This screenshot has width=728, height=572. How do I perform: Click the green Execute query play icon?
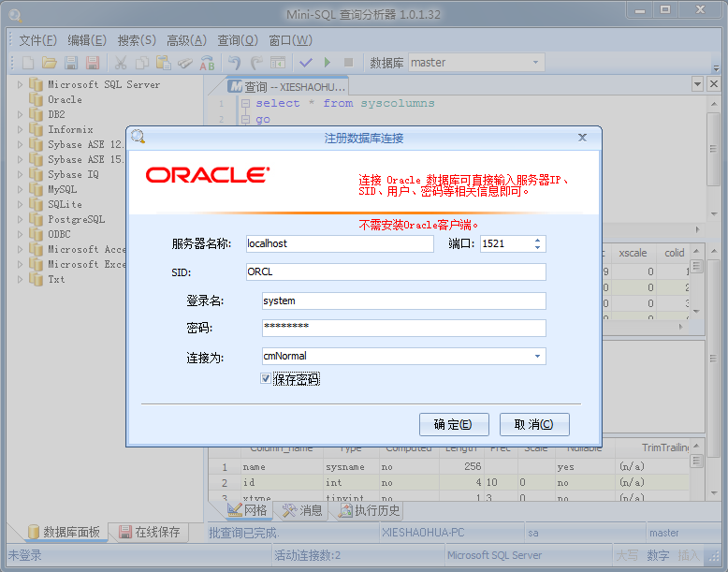click(328, 63)
